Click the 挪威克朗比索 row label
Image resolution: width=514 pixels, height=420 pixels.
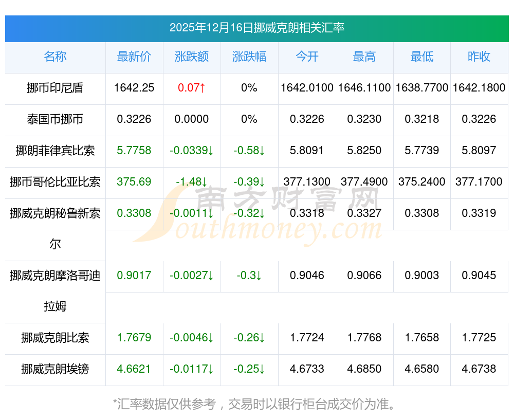pos(55,338)
